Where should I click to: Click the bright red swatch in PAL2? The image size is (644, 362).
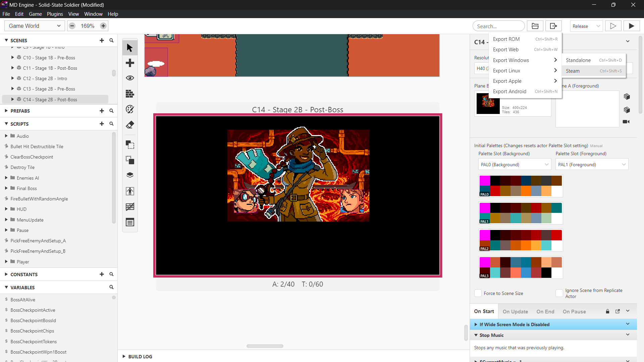556,235
